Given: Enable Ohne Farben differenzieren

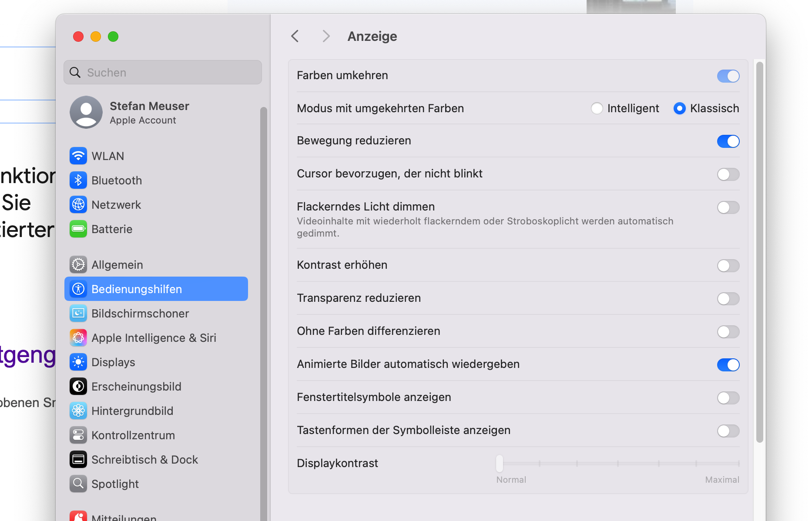Looking at the screenshot, I should [728, 331].
